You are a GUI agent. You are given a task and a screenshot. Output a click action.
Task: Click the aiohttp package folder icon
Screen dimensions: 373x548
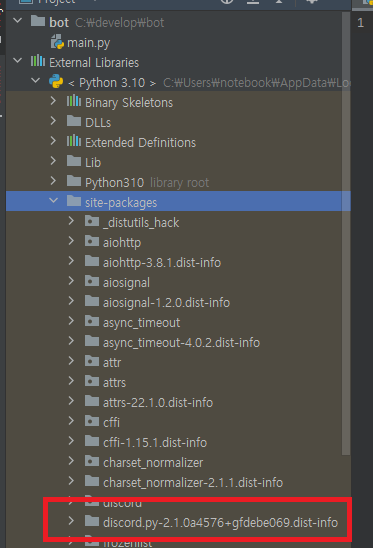tap(92, 241)
